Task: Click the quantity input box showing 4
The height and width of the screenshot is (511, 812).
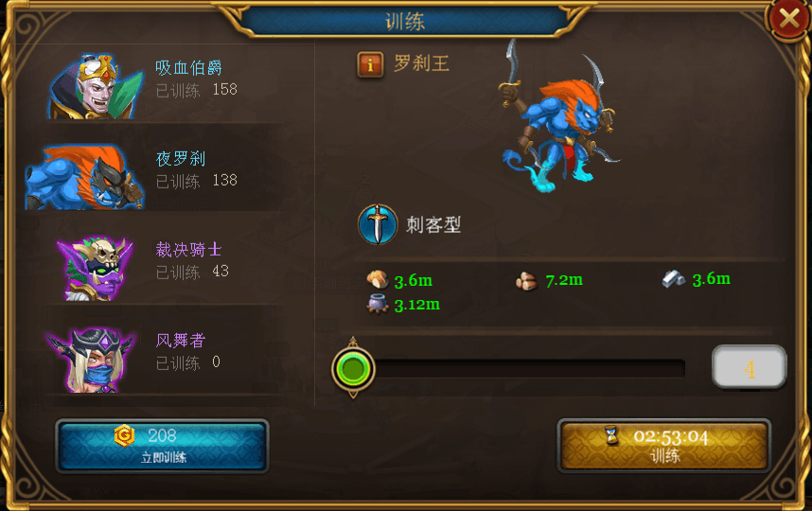Action: (750, 367)
